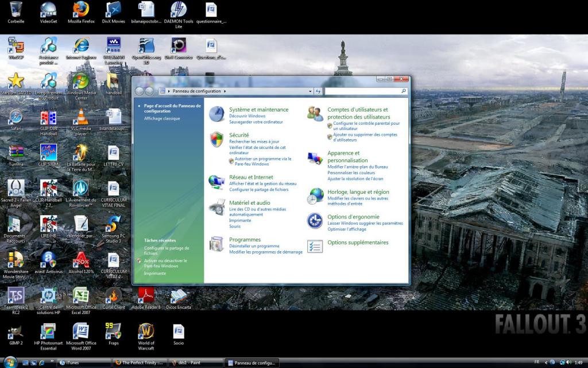This screenshot has height=368, width=588.
Task: Click Ajuster la résolution de l'écran
Action: [355, 179]
